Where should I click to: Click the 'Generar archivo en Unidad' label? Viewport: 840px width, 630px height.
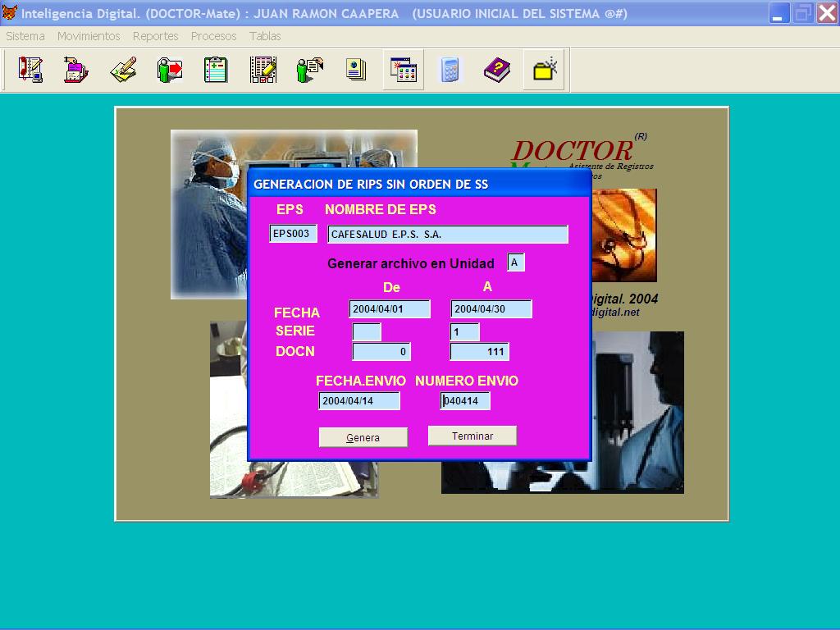click(411, 263)
